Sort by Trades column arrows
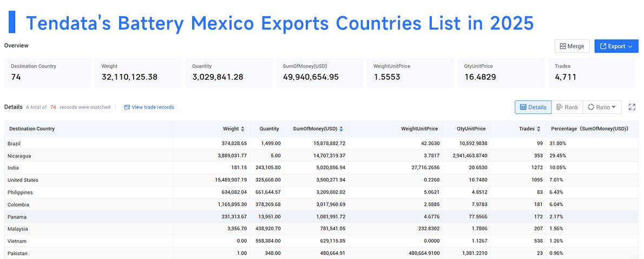The image size is (644, 259). (x=538, y=128)
